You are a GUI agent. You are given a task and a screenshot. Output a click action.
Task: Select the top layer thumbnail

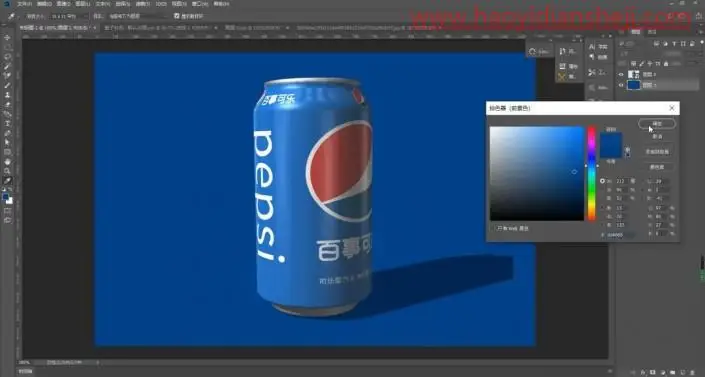(634, 74)
